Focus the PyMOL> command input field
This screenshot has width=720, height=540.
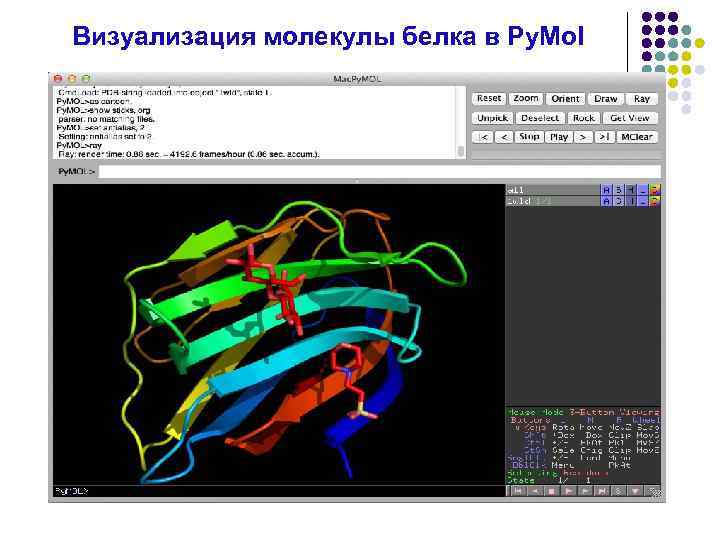[380, 172]
